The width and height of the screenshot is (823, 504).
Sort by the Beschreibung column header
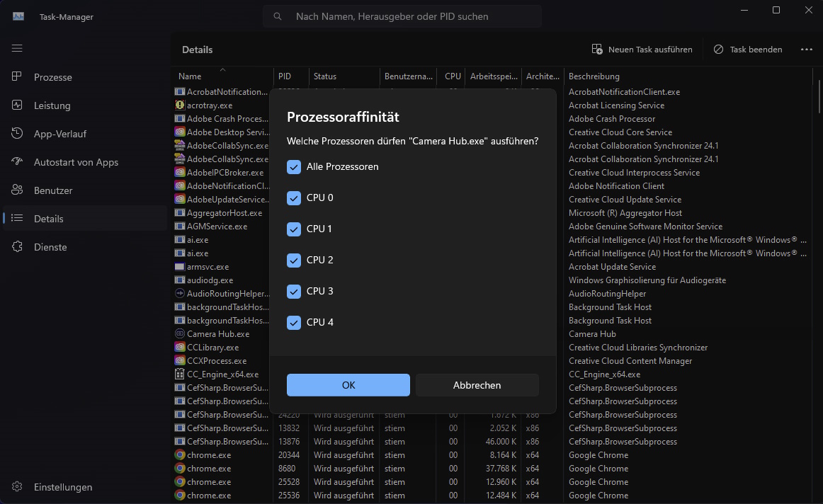point(688,76)
